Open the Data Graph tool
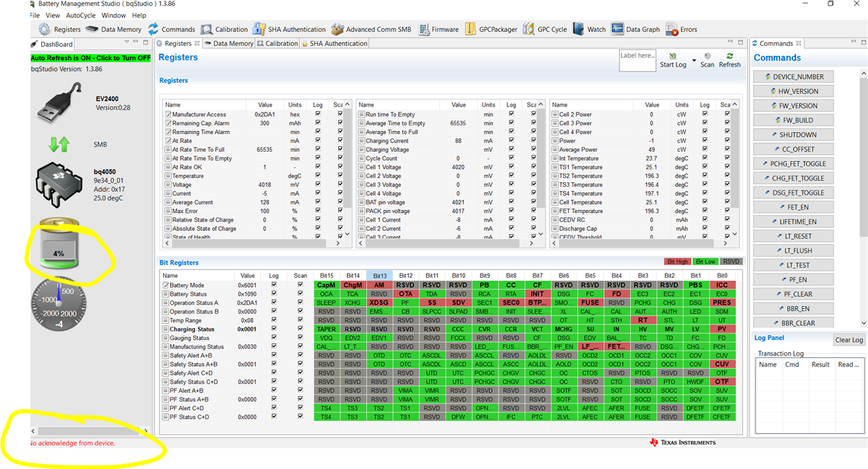The width and height of the screenshot is (868, 469). (x=635, y=30)
